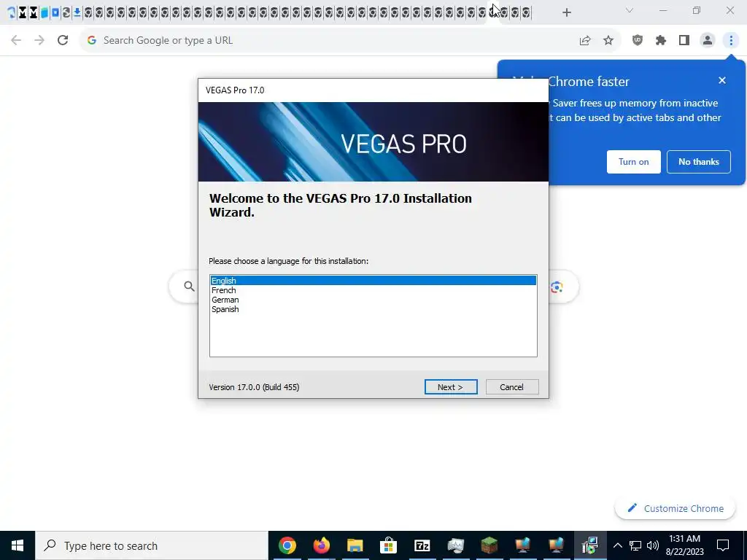747x560 pixels.
Task: Open the uBlock shield extension
Action: click(x=638, y=41)
